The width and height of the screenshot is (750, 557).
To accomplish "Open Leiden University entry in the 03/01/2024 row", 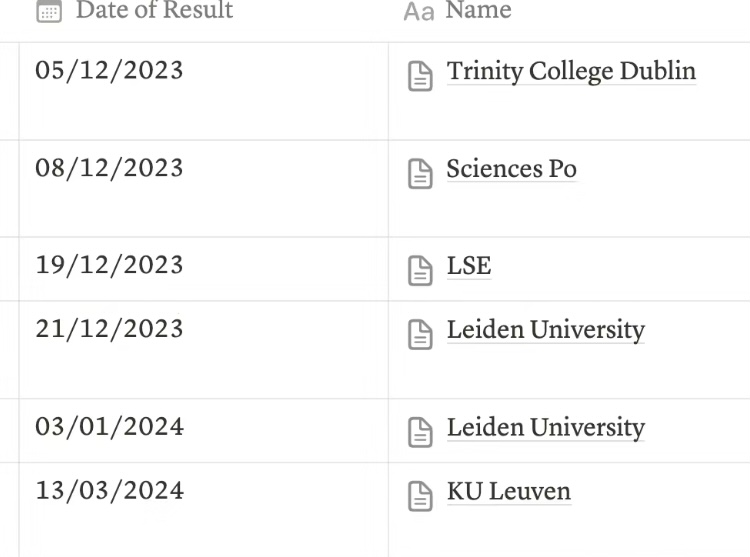I will click(x=545, y=428).
